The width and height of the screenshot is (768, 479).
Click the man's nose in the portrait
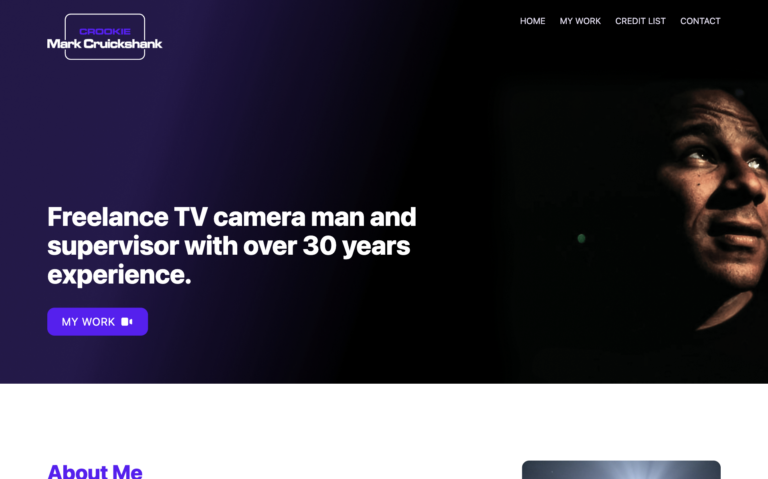pos(742,189)
